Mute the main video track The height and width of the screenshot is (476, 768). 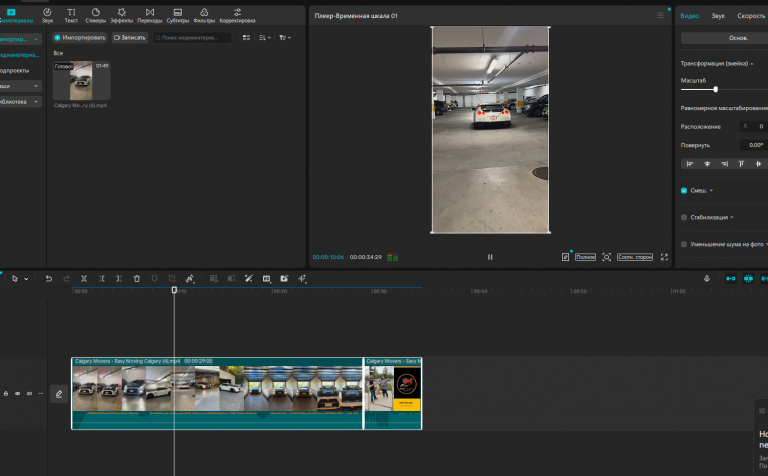(x=29, y=393)
